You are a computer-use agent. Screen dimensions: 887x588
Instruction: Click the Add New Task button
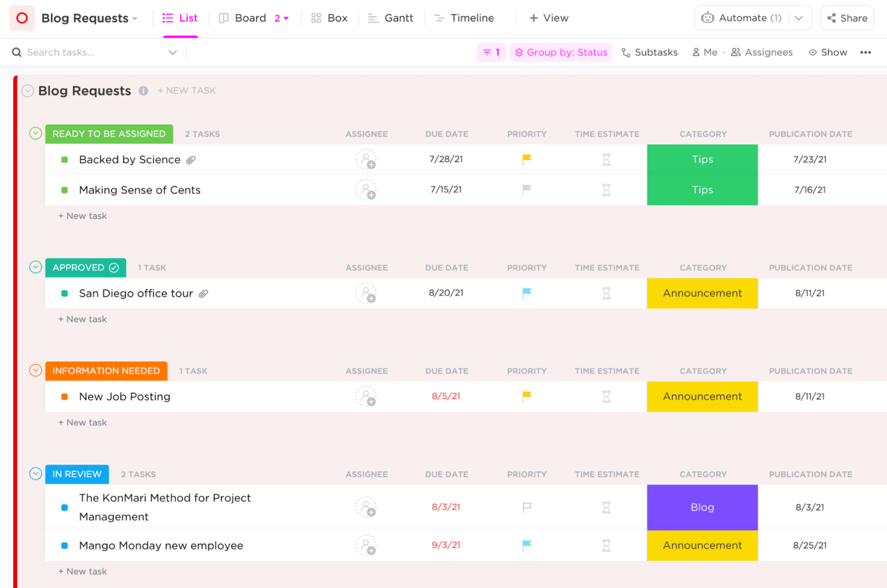click(x=188, y=90)
